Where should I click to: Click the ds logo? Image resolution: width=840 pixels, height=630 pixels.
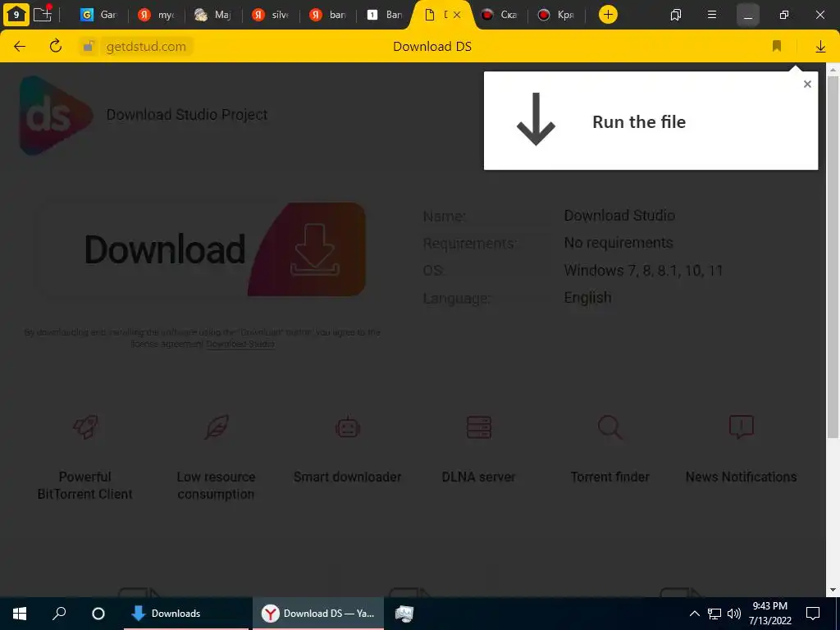(x=55, y=115)
